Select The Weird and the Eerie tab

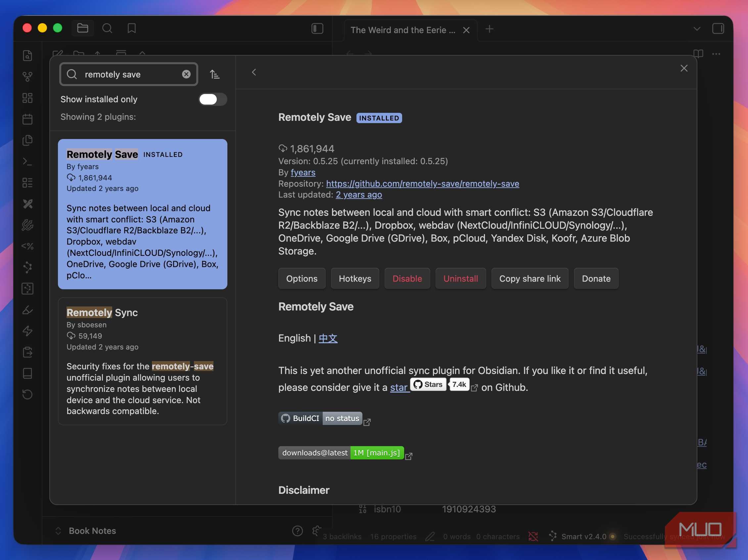coord(403,30)
